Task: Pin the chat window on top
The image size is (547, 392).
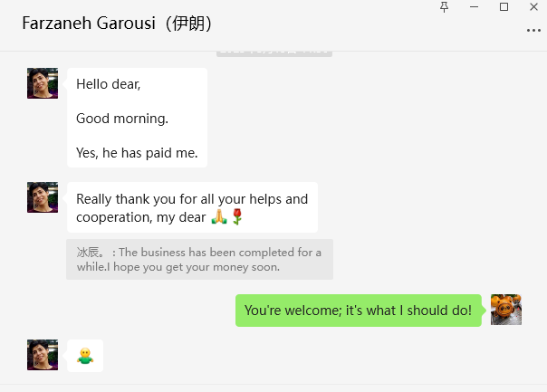Action: (x=444, y=7)
